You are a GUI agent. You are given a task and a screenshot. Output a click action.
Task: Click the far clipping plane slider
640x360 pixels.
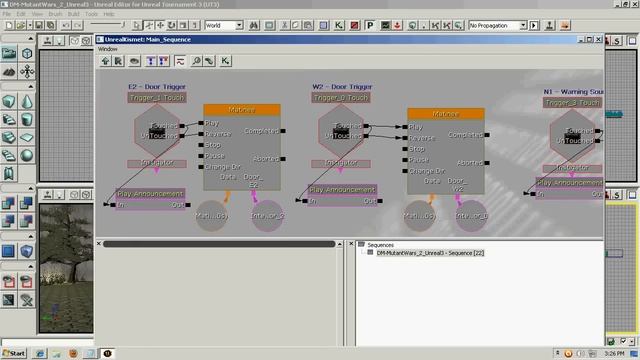pyautogui.click(x=107, y=25)
